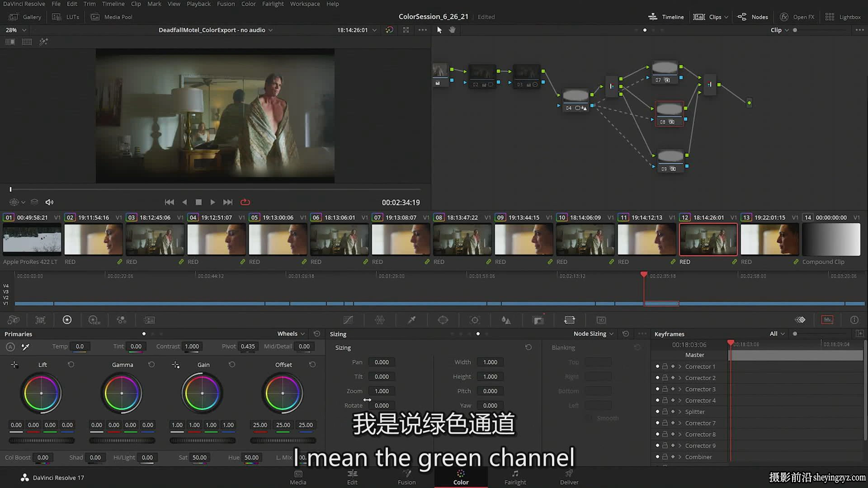The height and width of the screenshot is (488, 868).
Task: Open the Tracker palette
Action: 475,320
